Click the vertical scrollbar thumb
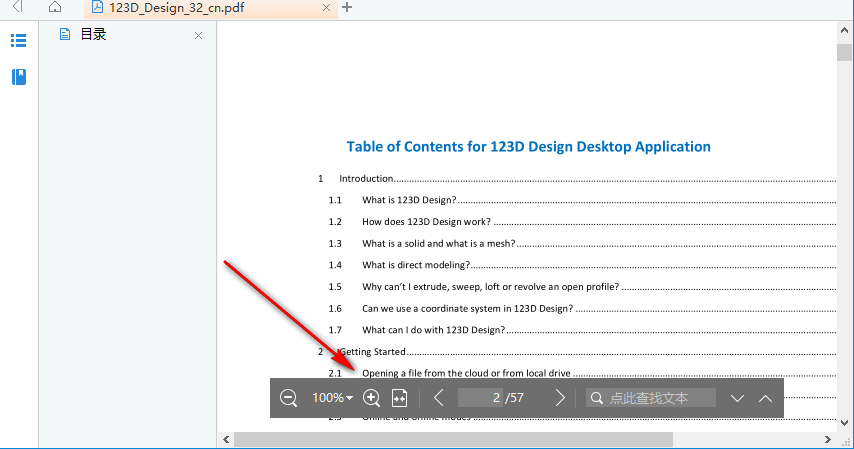 click(844, 52)
